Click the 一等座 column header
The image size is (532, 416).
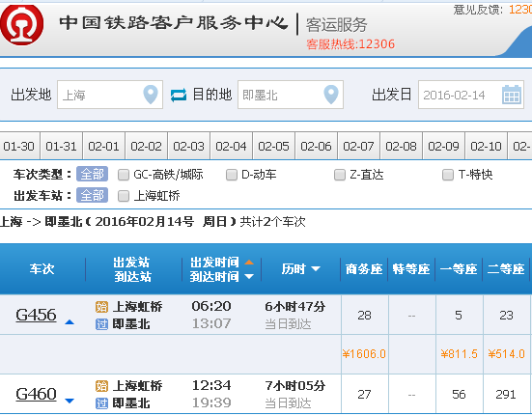459,269
